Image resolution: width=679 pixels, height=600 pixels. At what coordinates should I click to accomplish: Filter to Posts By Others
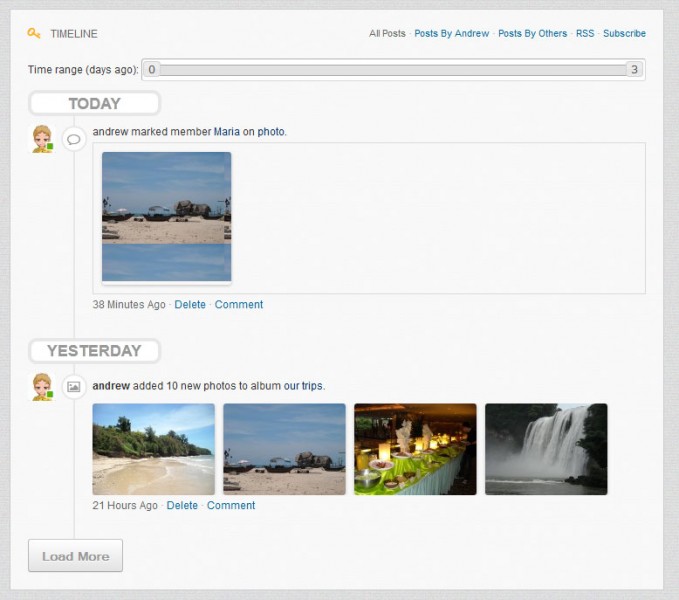[x=532, y=33]
